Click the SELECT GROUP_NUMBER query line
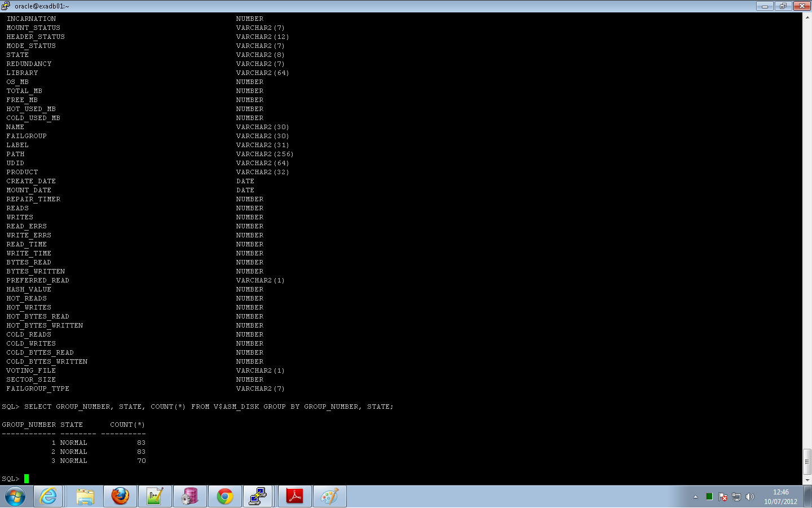This screenshot has width=812, height=508. coord(209,407)
